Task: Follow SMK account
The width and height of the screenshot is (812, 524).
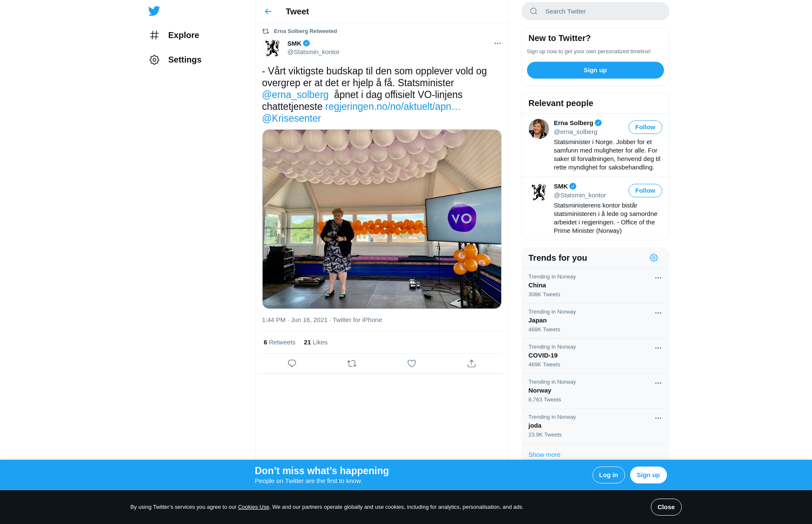Action: click(645, 191)
